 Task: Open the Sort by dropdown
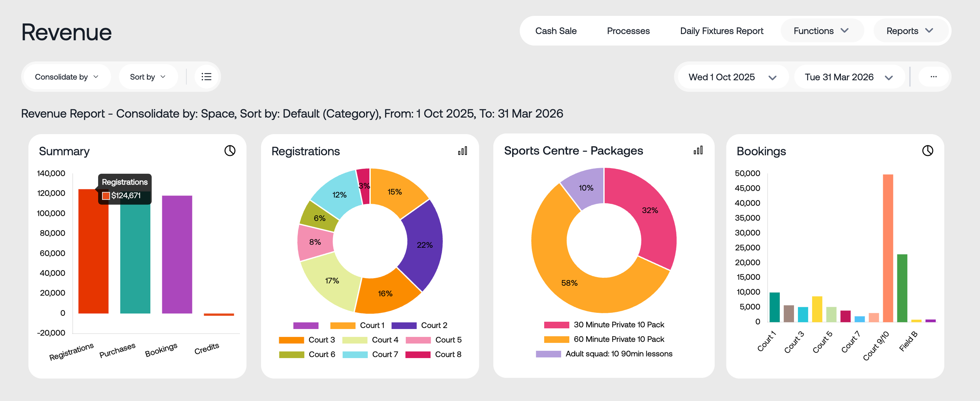coord(148,77)
